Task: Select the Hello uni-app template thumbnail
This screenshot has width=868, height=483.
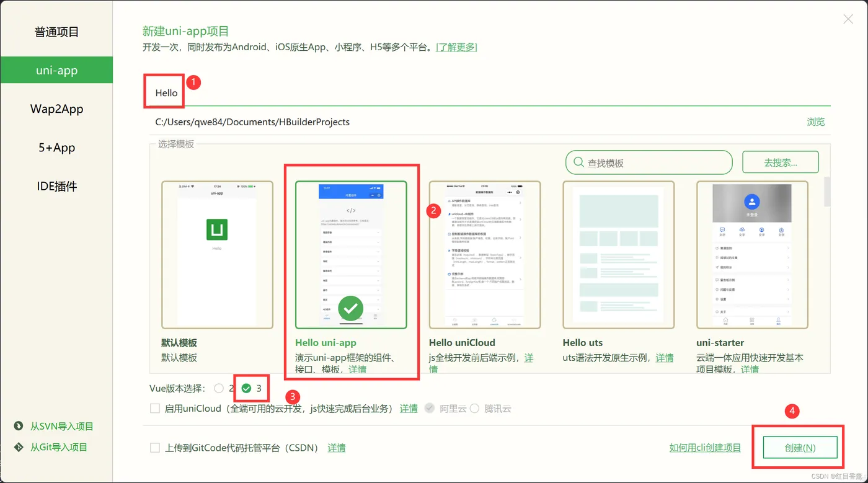Action: [351, 255]
